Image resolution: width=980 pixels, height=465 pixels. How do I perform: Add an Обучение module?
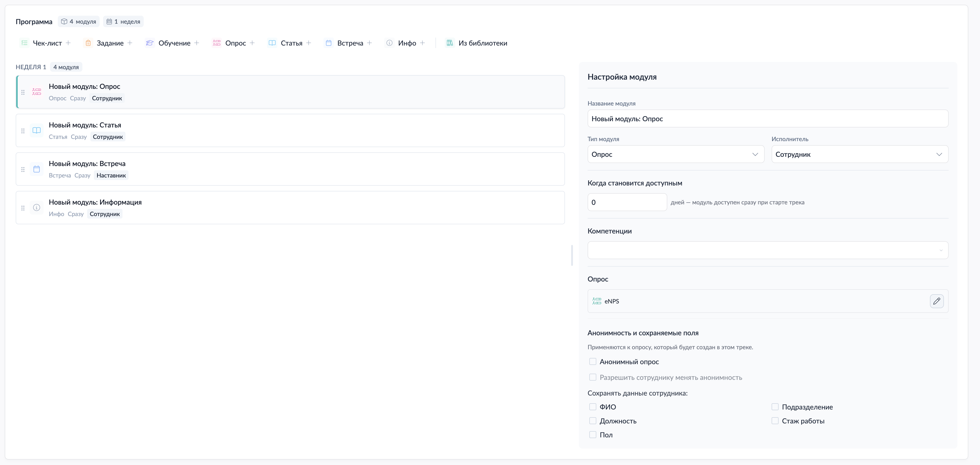(173, 43)
